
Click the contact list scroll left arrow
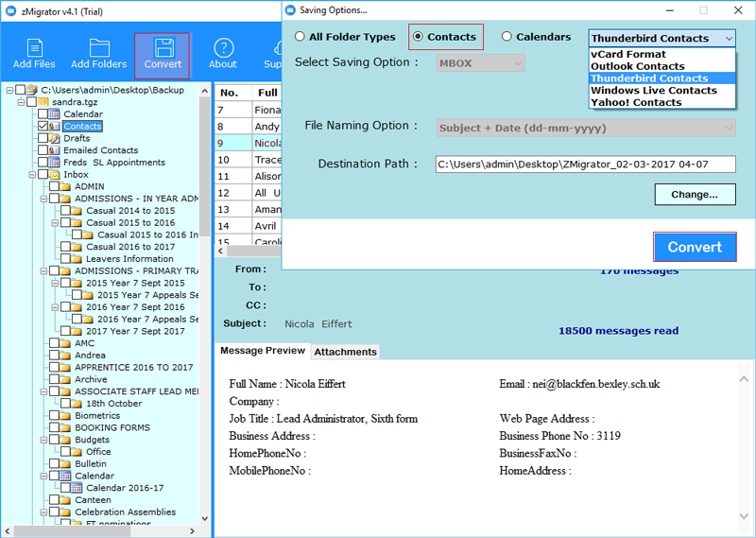pyautogui.click(x=221, y=252)
